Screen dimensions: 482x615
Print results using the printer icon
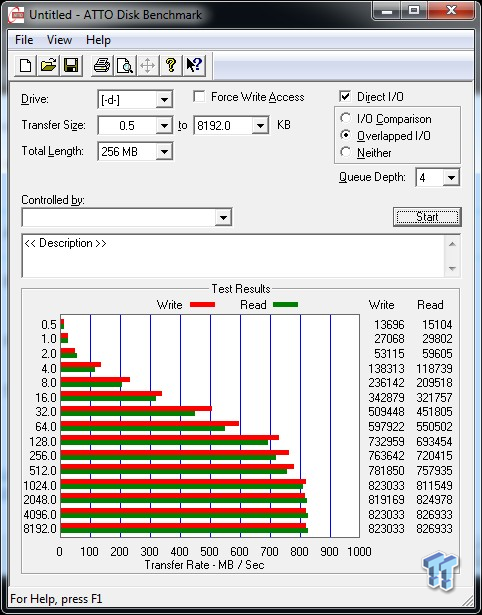tap(102, 65)
